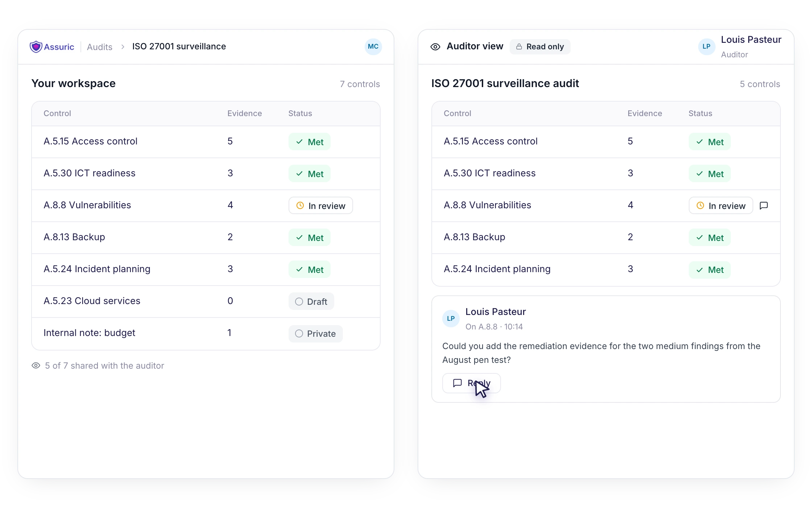Click the Evidence column header in Your workspace
This screenshot has width=812, height=508.
coord(245,113)
